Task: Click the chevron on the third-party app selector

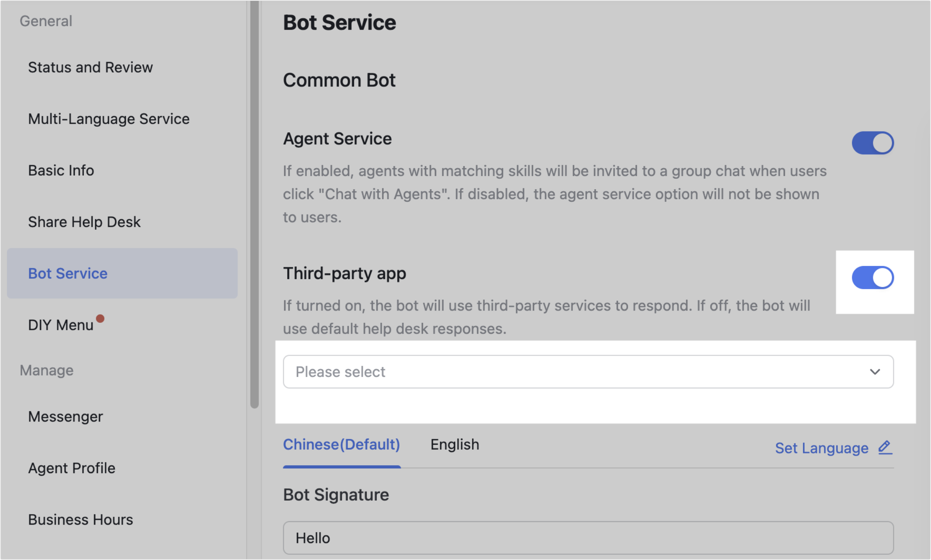Action: 875,372
